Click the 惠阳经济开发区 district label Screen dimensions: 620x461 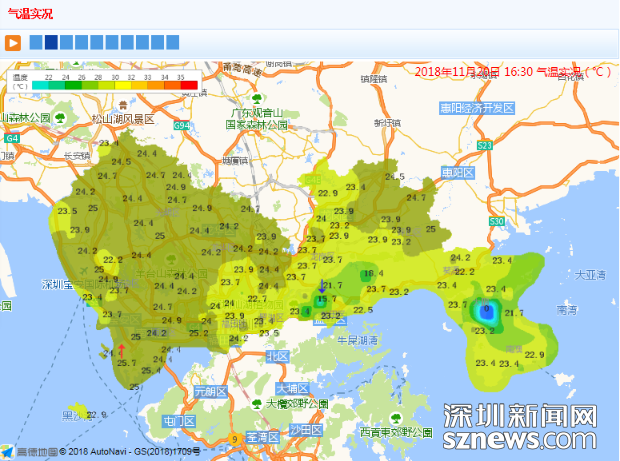click(x=477, y=107)
